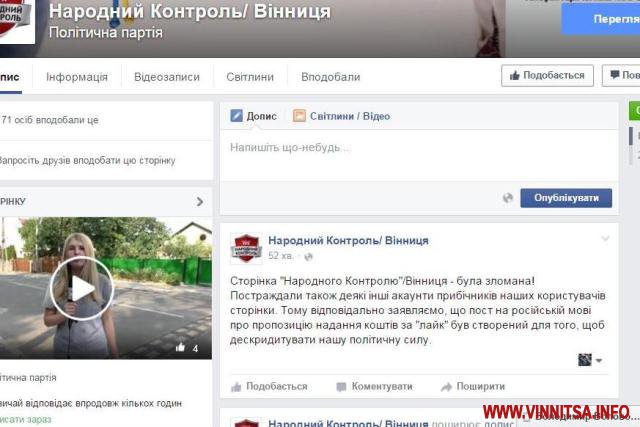Viewport: 640px width, 427px height.
Task: Click the thumbs-up icon on Подобається button
Action: 515,76
